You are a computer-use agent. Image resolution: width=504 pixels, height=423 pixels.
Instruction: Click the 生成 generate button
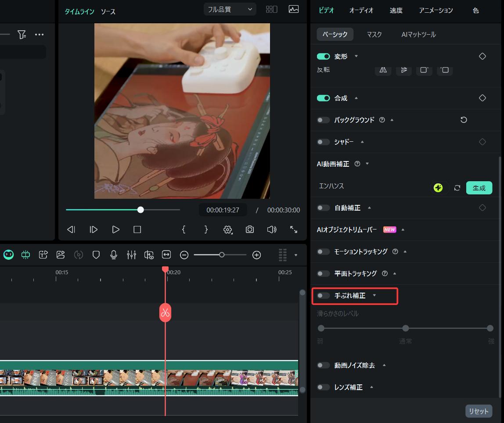click(479, 188)
